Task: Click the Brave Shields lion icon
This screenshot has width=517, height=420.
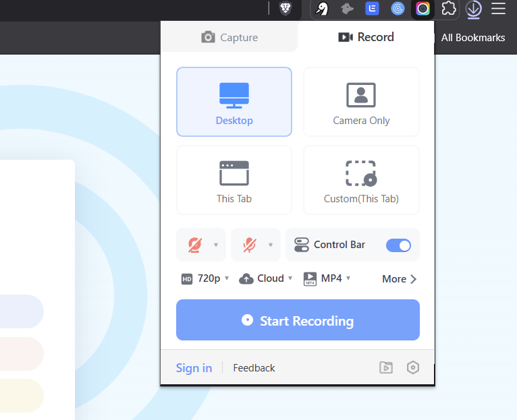Action: point(286,9)
